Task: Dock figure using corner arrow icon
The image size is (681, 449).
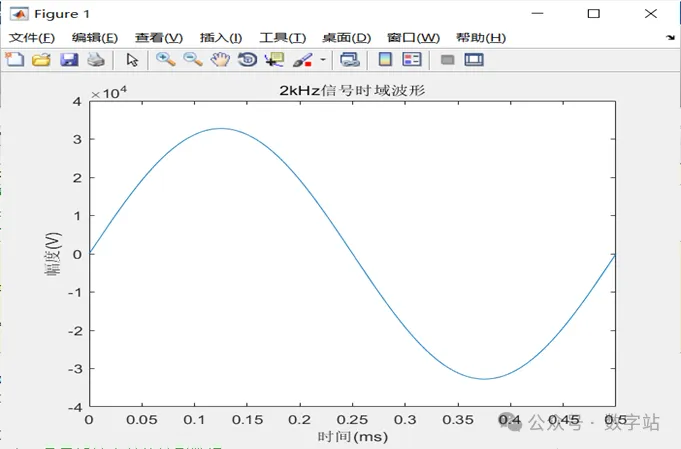Action: (670, 38)
